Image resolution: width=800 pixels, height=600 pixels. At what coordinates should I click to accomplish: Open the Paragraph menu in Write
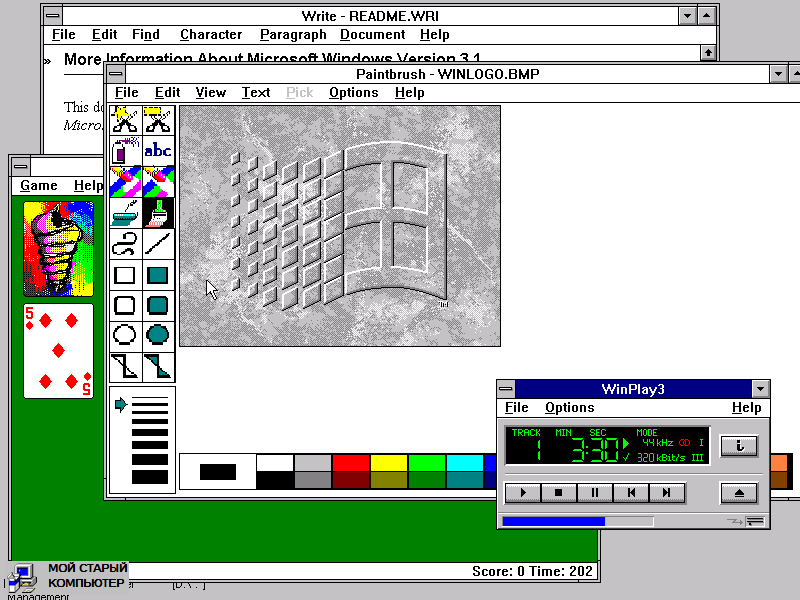pyautogui.click(x=293, y=35)
